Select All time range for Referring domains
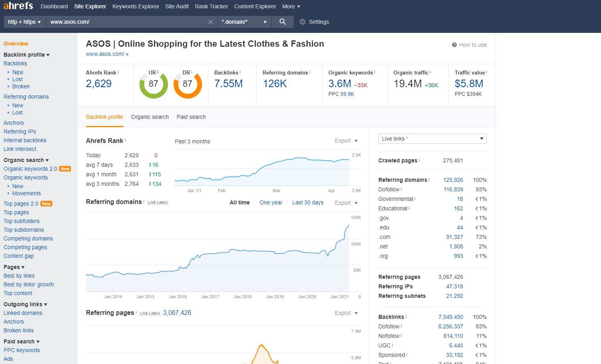 [x=240, y=202]
